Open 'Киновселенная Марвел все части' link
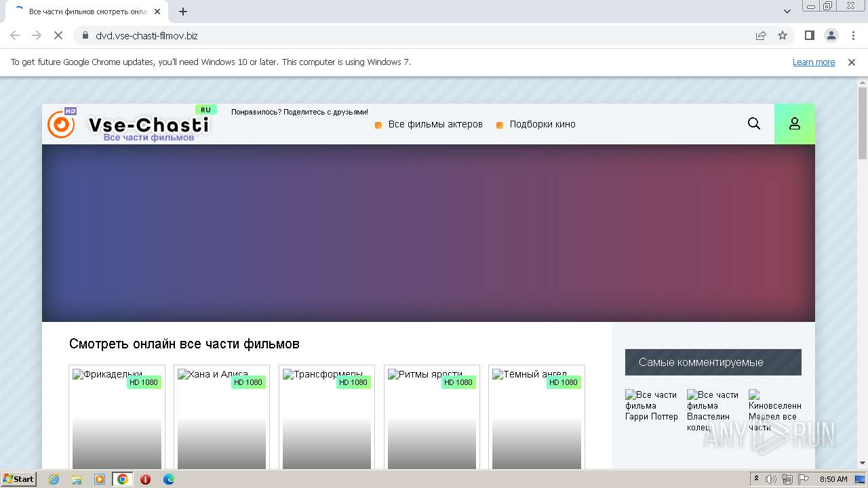 click(x=774, y=411)
